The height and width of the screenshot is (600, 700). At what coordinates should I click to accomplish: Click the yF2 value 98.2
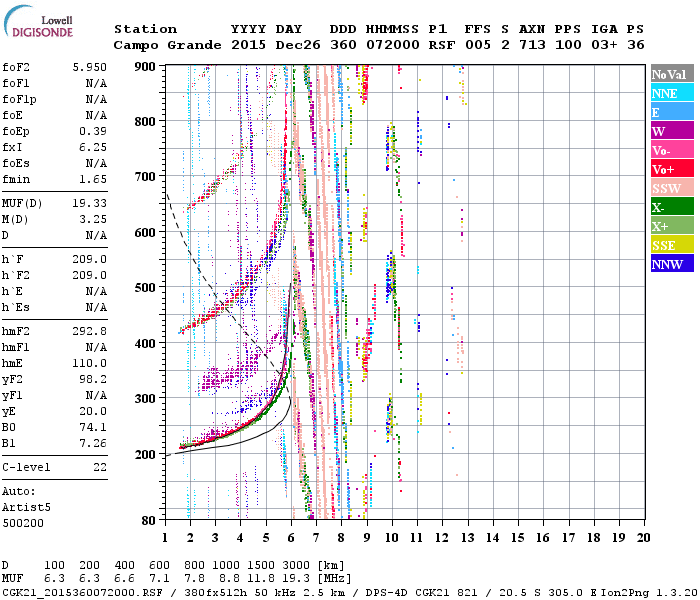[x=93, y=379]
